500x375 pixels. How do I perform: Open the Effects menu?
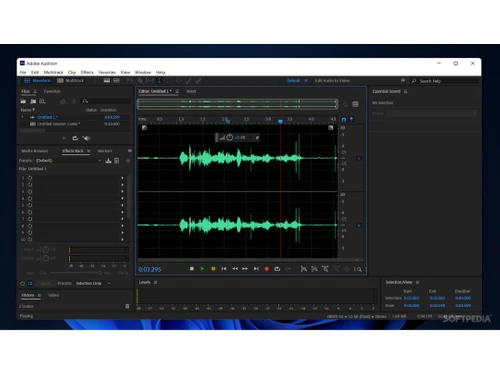(87, 72)
